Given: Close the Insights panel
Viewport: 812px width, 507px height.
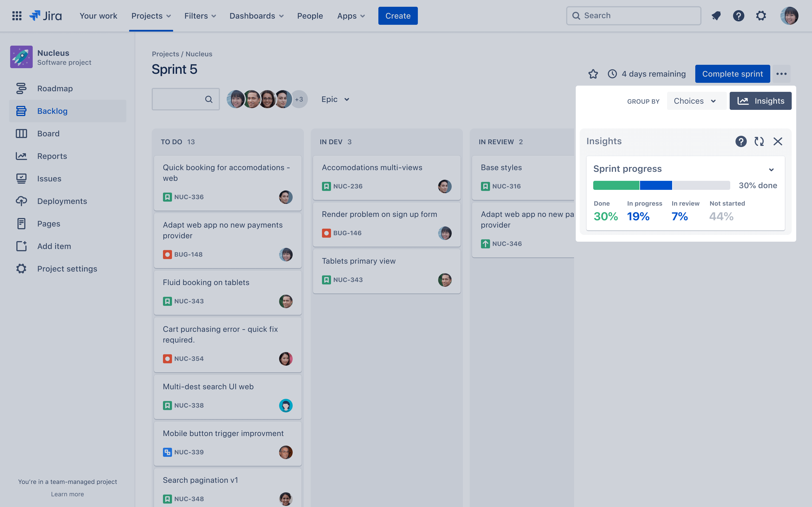Looking at the screenshot, I should coord(778,141).
